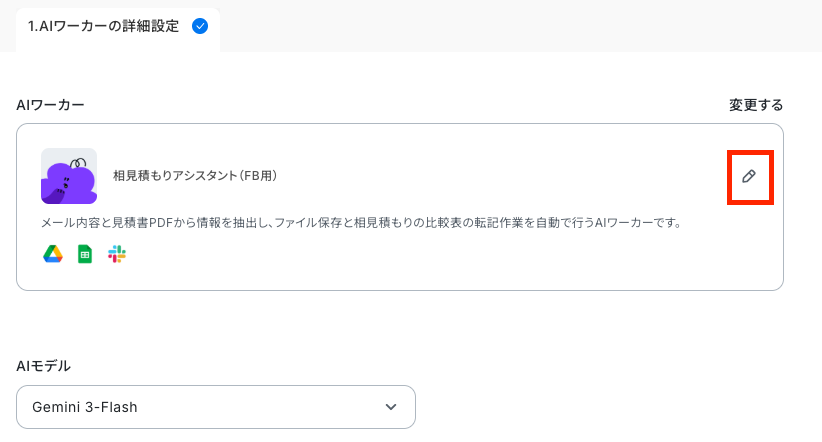The width and height of the screenshot is (822, 442).
Task: Click the worker description text starting メール内容と見積書PDF
Action: pos(362,223)
